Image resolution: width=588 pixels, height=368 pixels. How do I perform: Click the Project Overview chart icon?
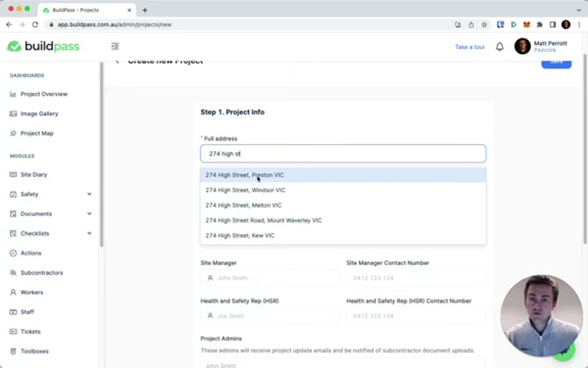13,94
